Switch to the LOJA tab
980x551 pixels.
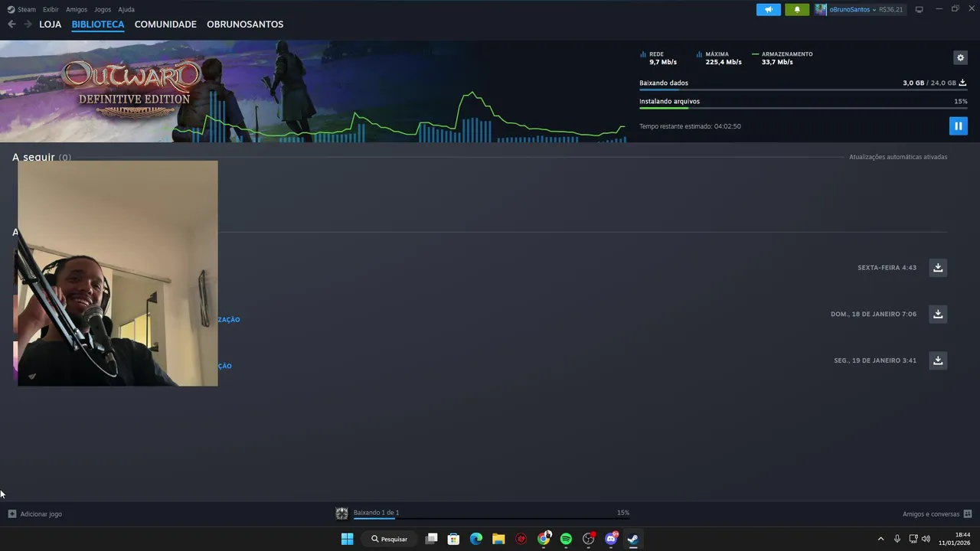[50, 24]
